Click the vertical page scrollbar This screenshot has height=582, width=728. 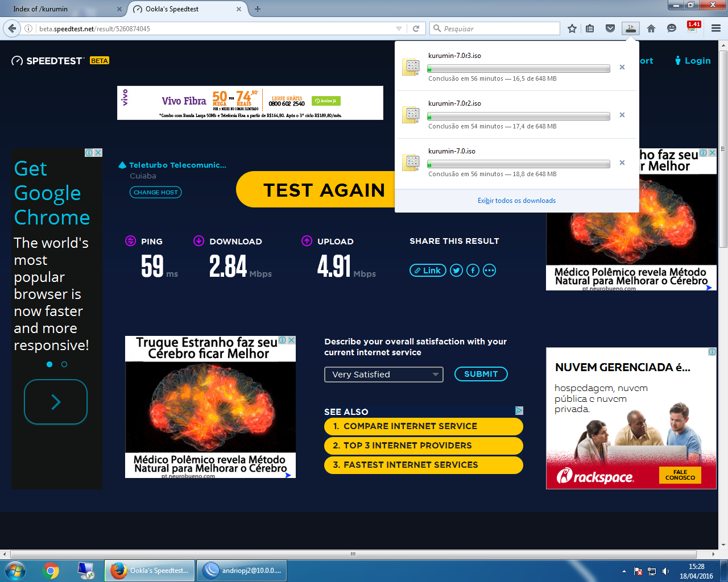click(723, 149)
